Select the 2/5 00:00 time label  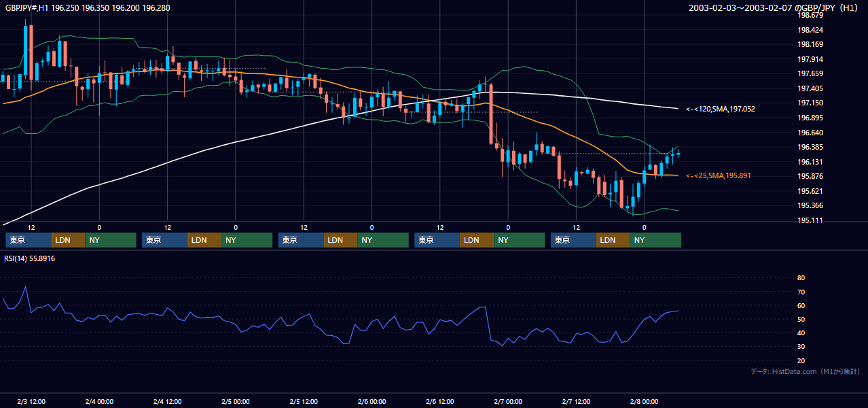click(x=236, y=401)
